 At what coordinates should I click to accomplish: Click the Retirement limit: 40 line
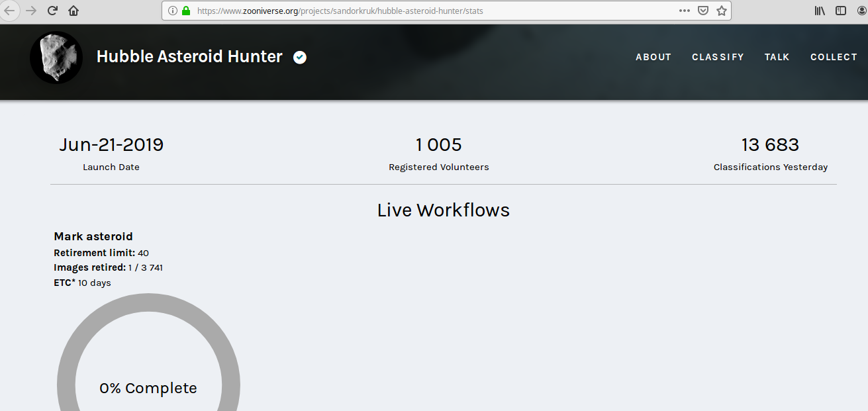(x=101, y=253)
